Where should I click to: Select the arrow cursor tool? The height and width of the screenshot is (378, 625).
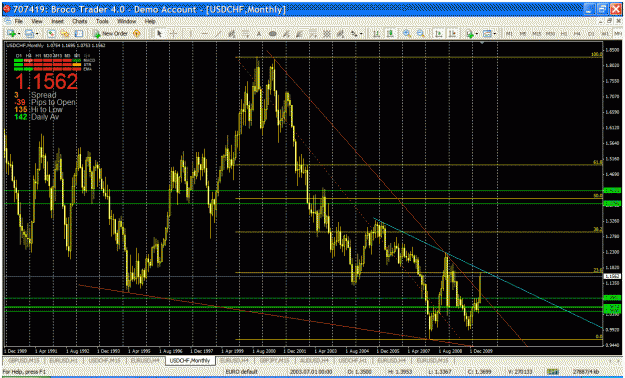tap(159, 34)
